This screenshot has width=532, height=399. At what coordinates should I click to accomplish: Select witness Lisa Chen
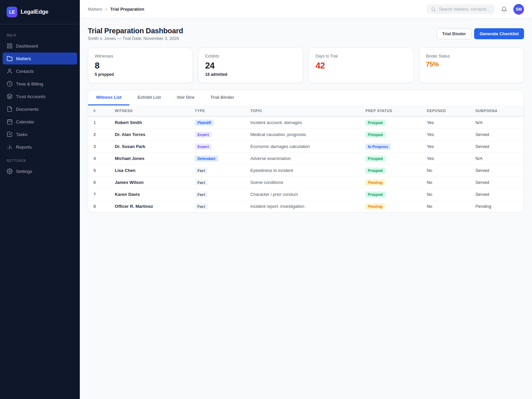(125, 171)
